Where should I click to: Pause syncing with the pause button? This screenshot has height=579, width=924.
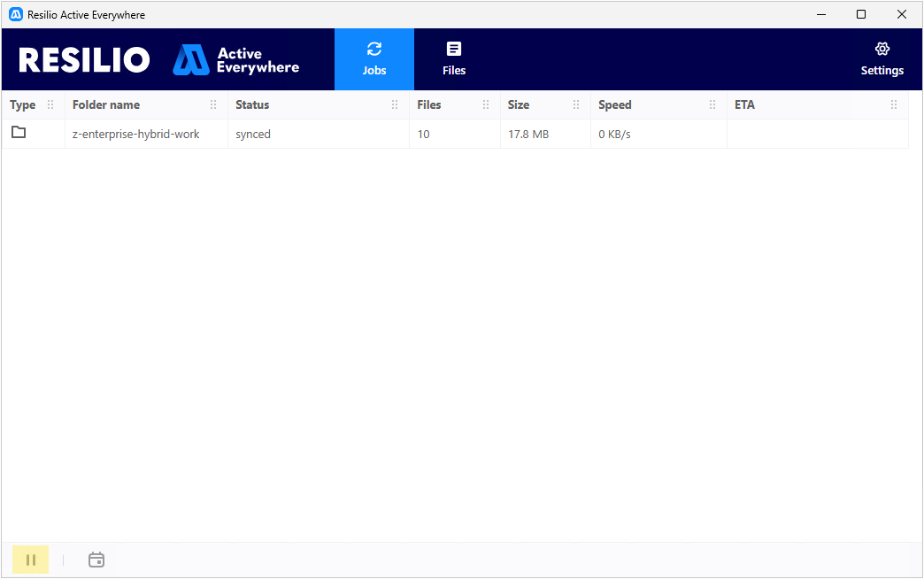(31, 560)
